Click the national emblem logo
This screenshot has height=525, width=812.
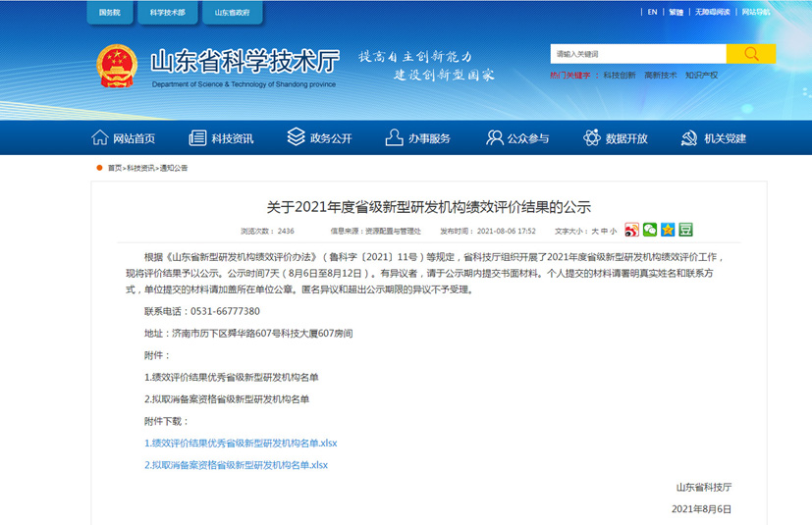(x=116, y=66)
